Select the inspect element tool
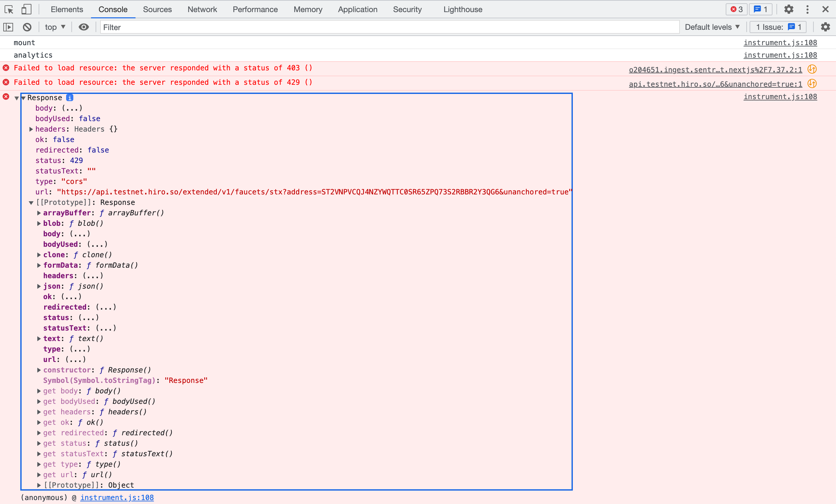 [9, 9]
